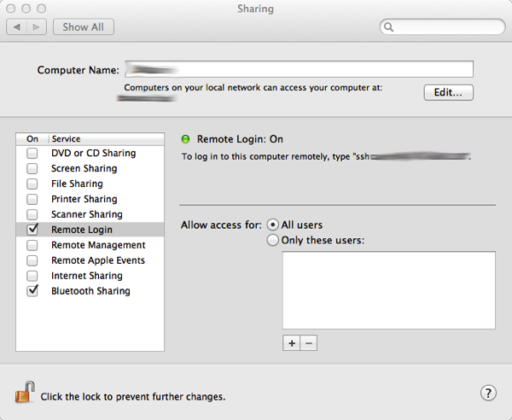The width and height of the screenshot is (512, 420).
Task: Click the 'Remote Login: On' status text
Action: (240, 139)
